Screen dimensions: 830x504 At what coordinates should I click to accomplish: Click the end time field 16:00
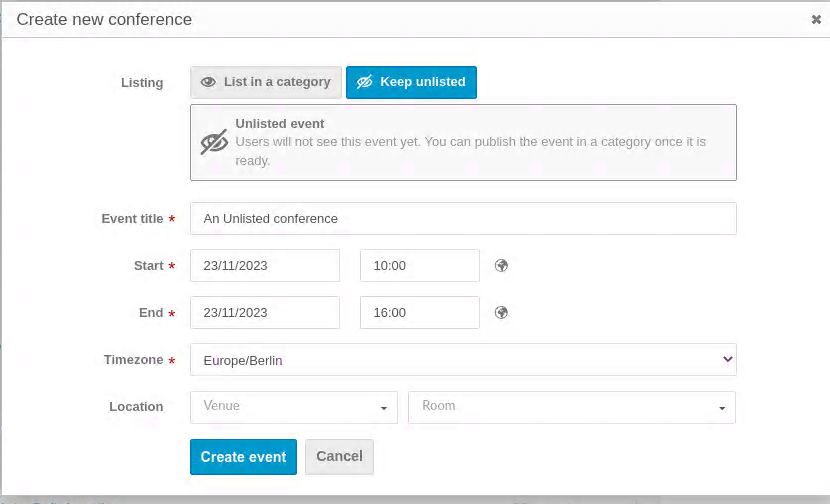(x=420, y=313)
